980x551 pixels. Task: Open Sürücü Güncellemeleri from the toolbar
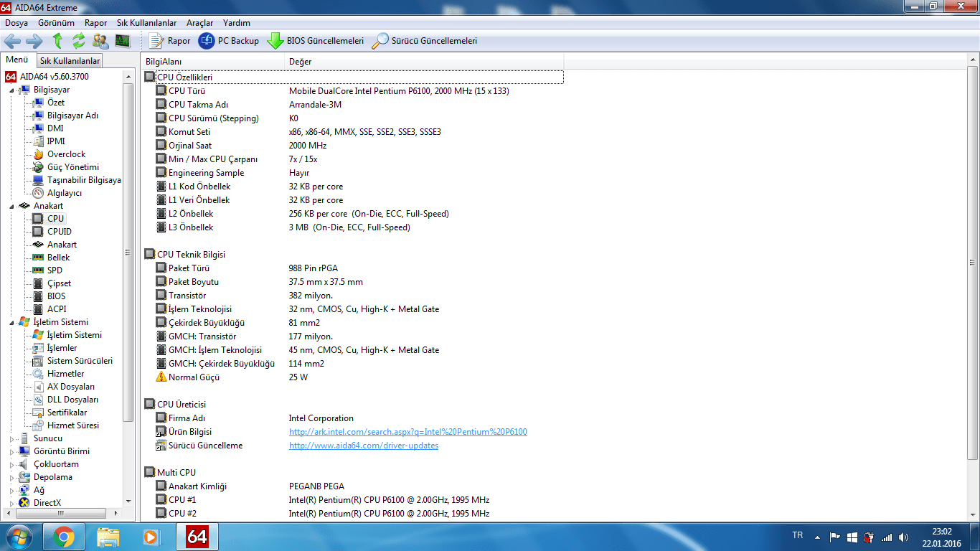coord(425,41)
